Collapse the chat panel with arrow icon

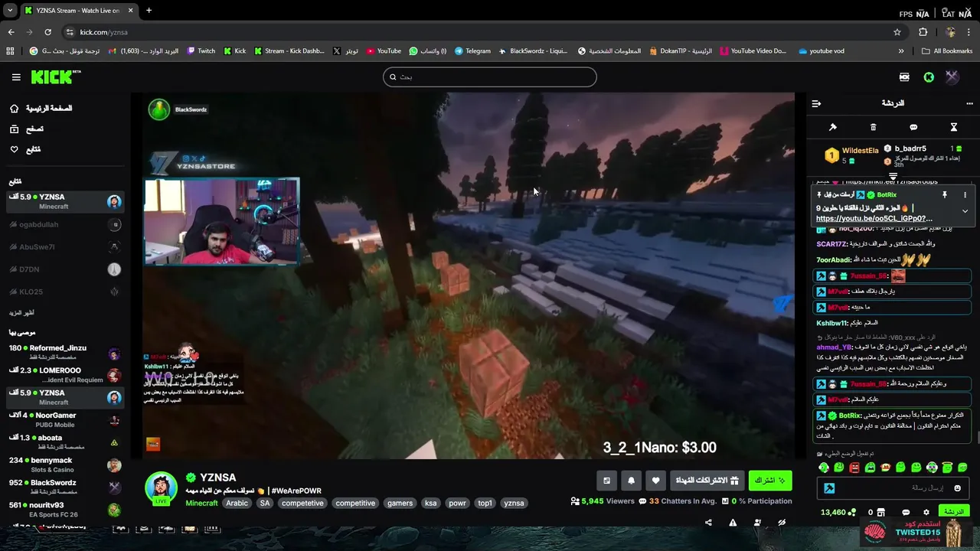816,103
